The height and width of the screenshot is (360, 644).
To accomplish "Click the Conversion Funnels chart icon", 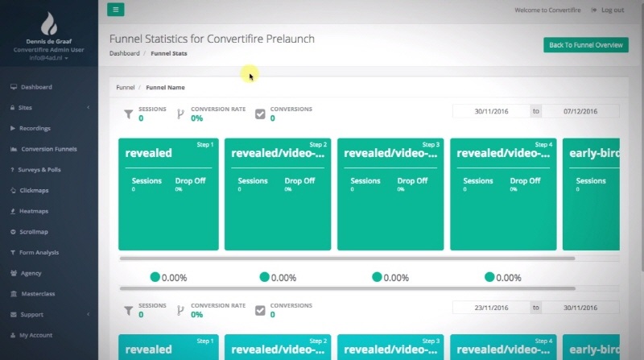I will 14,149.
